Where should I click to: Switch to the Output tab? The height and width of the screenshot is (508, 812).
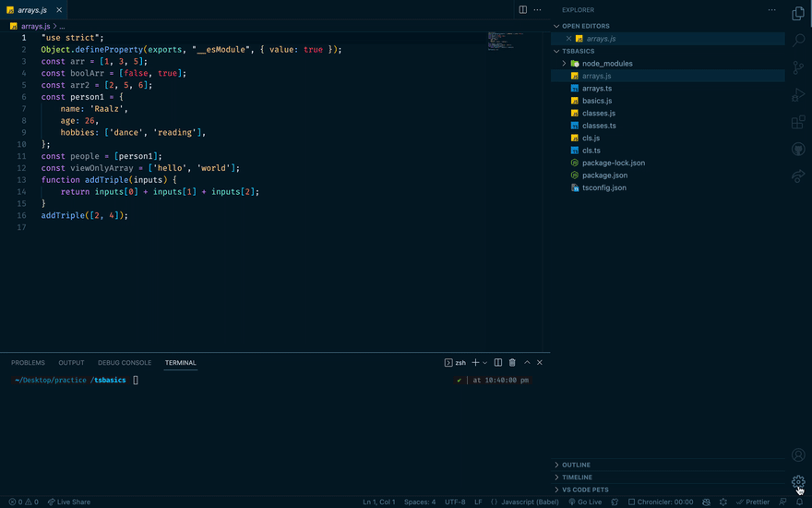pos(71,362)
